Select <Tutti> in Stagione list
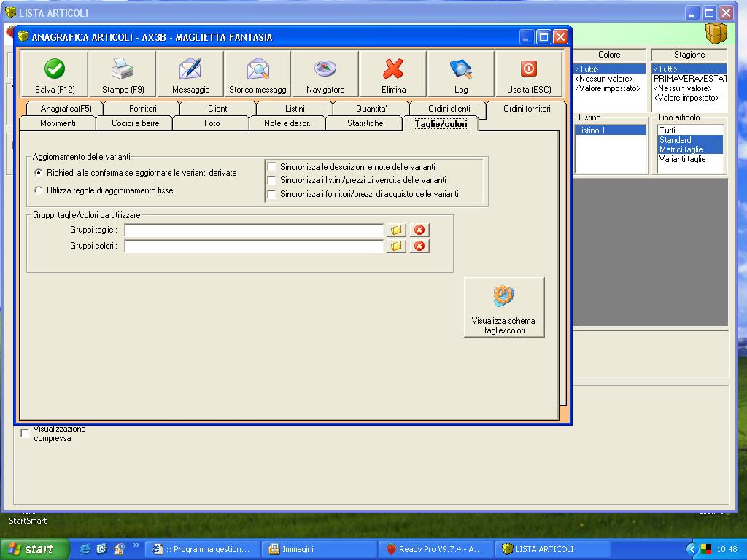747x560 pixels. pos(689,69)
